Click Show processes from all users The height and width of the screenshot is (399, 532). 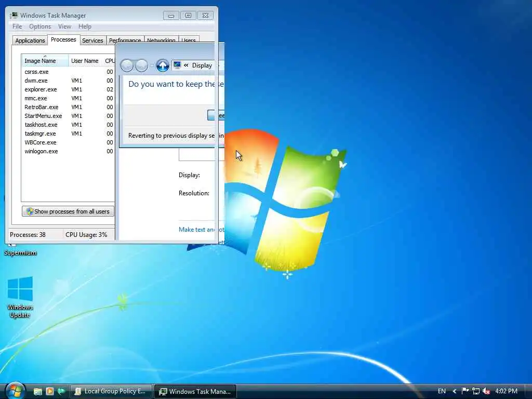68,211
